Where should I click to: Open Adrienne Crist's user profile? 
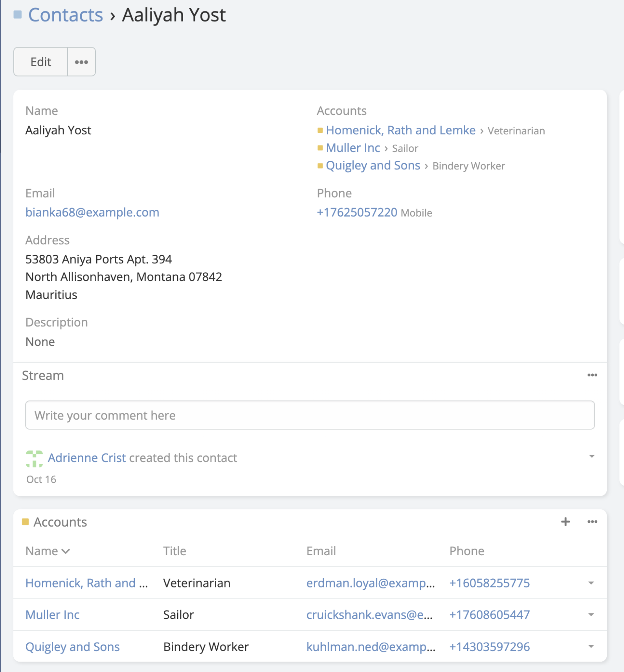87,458
